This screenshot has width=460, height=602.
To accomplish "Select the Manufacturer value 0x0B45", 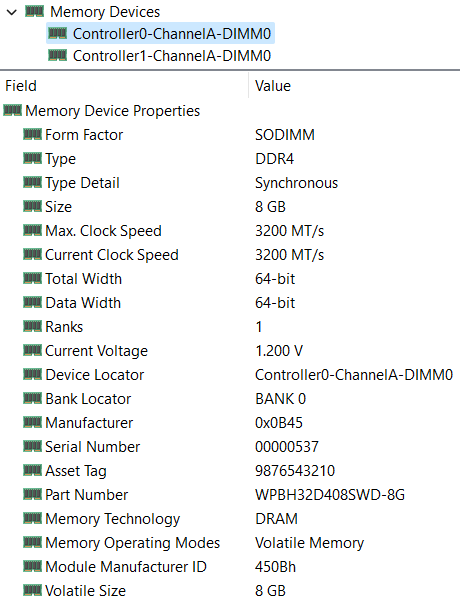I will [x=279, y=423].
